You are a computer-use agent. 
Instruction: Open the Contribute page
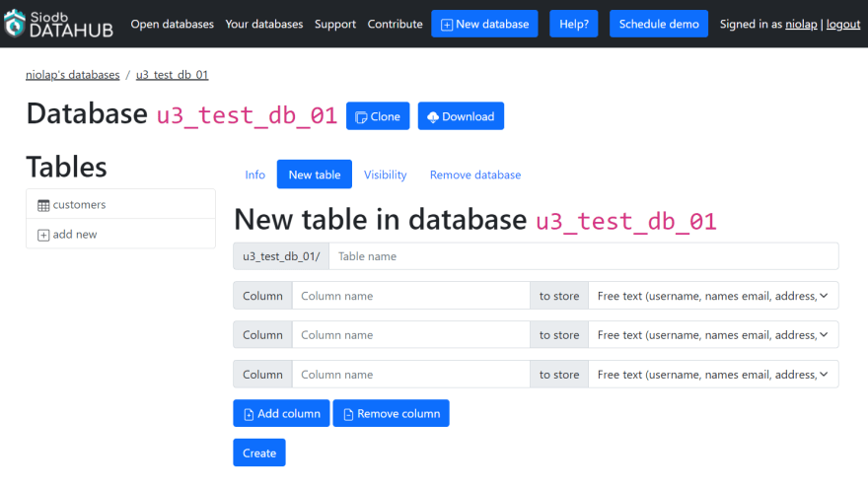click(395, 24)
